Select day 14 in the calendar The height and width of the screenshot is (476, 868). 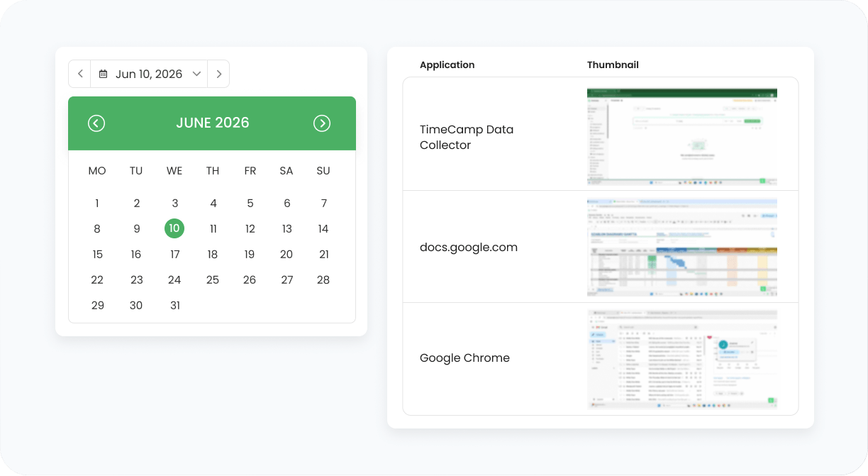click(x=323, y=229)
